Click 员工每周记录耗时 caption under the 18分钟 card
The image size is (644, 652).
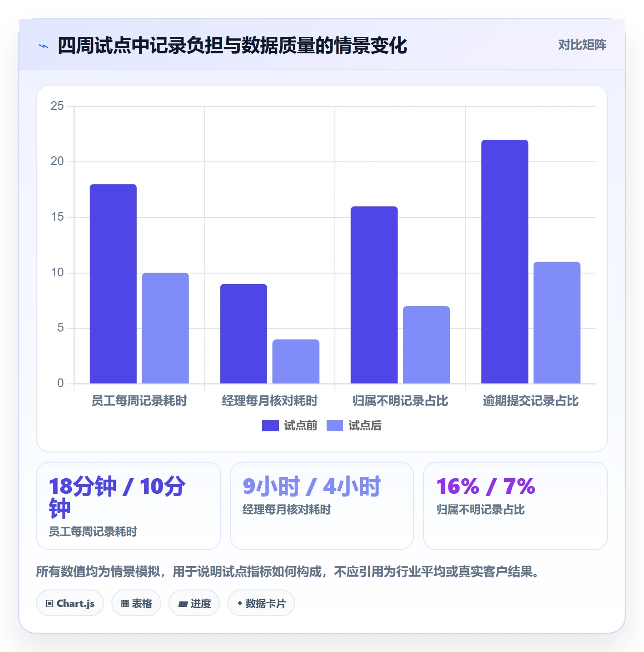[93, 532]
